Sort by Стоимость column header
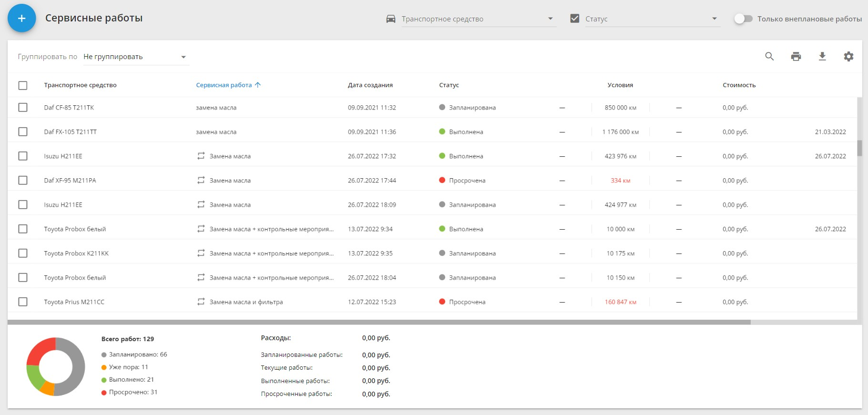The height and width of the screenshot is (415, 868). [x=739, y=85]
